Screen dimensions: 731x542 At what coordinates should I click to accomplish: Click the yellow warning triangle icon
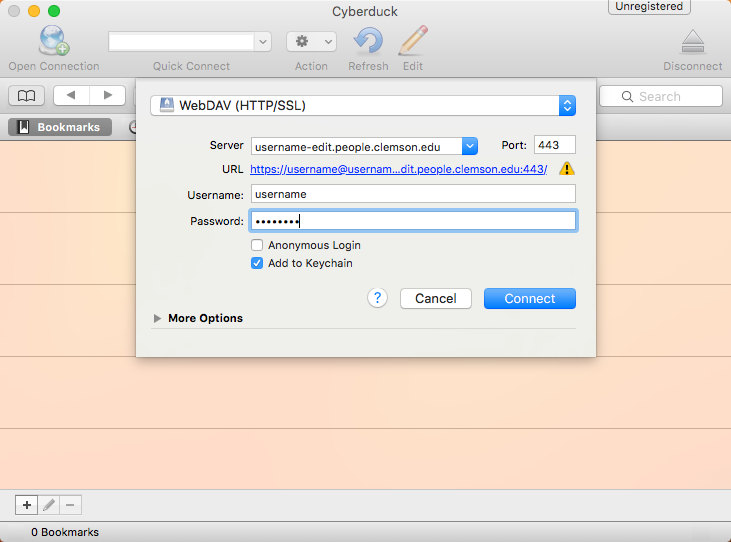(x=567, y=168)
